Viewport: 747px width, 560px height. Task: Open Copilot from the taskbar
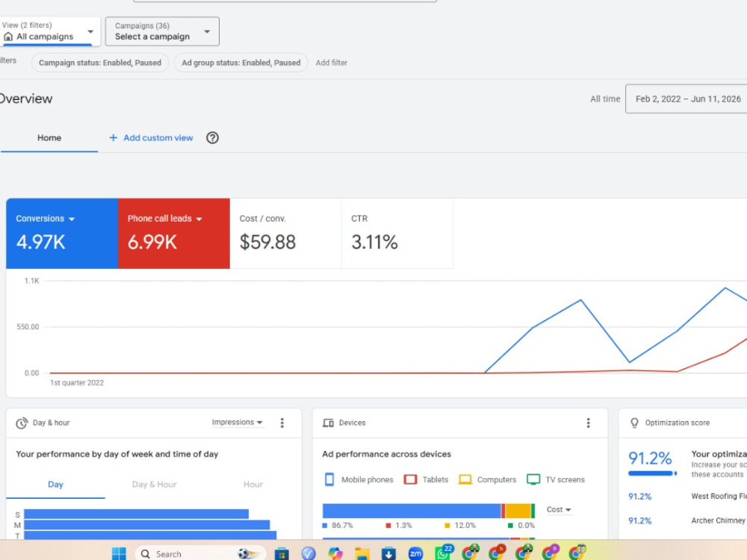pyautogui.click(x=335, y=553)
